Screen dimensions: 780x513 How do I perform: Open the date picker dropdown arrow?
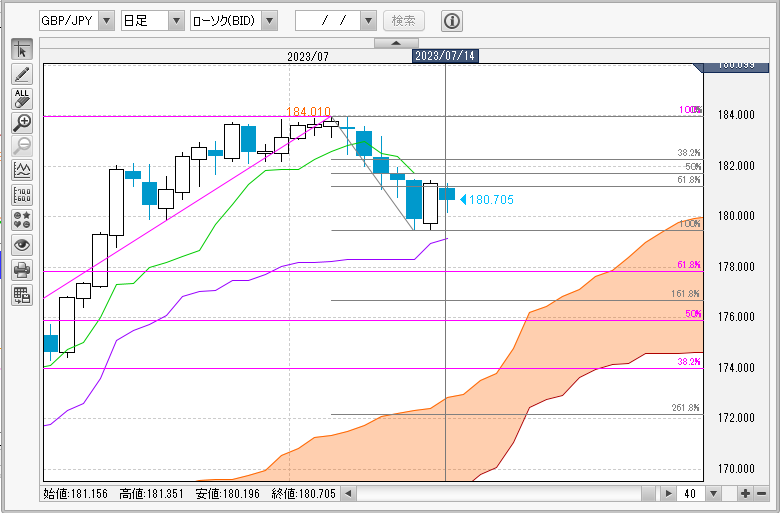pos(368,20)
